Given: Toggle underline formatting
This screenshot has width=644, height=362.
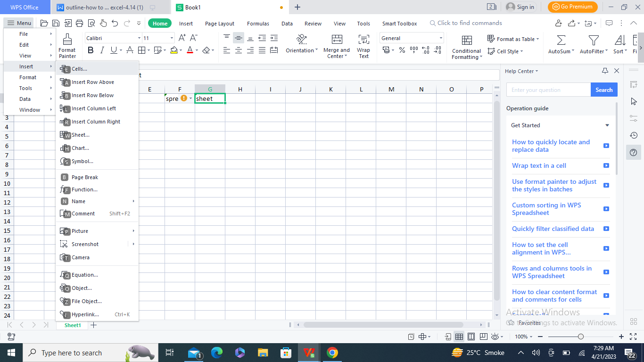Looking at the screenshot, I should click(x=113, y=50).
